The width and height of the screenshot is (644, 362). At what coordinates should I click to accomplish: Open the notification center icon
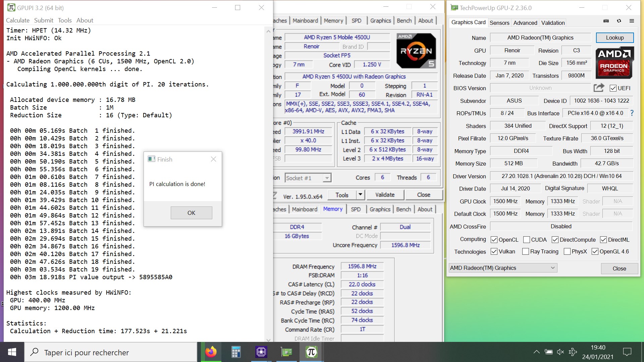point(627,352)
